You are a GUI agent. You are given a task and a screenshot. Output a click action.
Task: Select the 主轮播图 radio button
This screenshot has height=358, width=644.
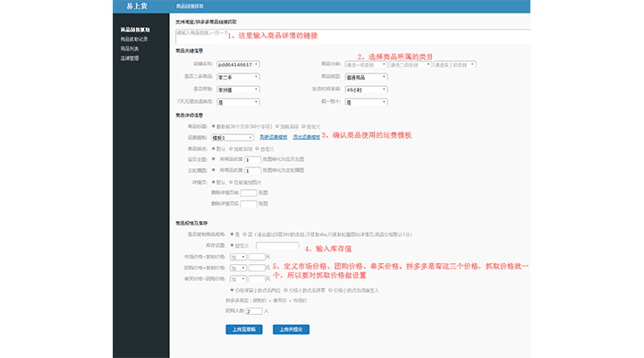(213, 170)
